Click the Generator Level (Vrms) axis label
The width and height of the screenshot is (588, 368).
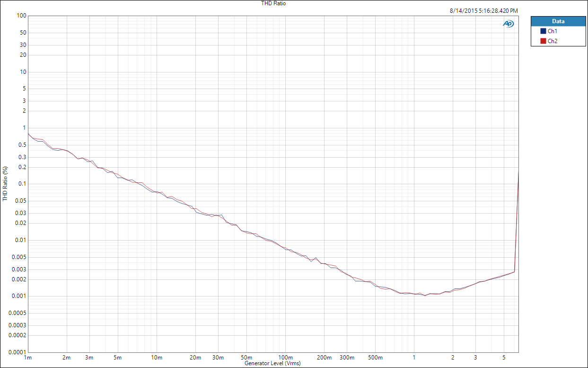[x=272, y=364]
